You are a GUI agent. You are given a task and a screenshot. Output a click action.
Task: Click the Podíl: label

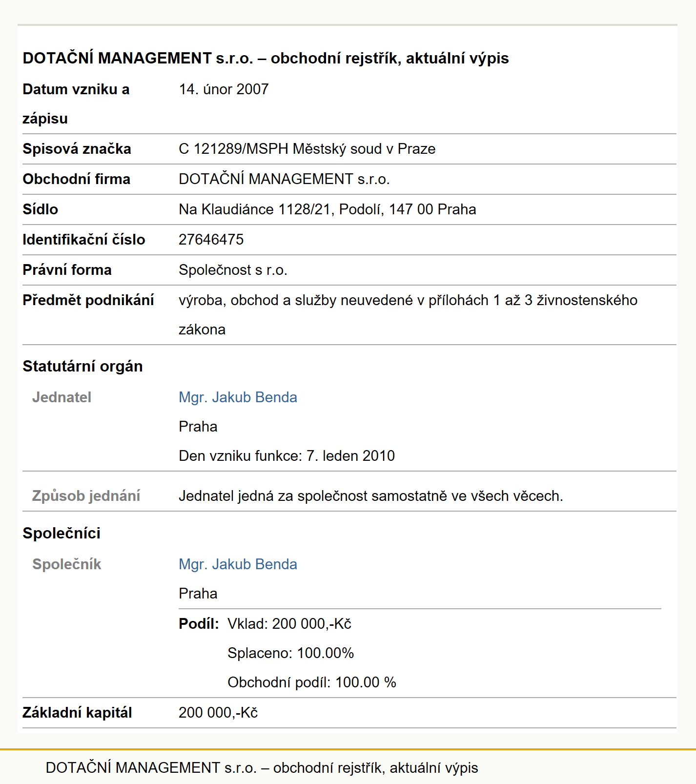199,624
